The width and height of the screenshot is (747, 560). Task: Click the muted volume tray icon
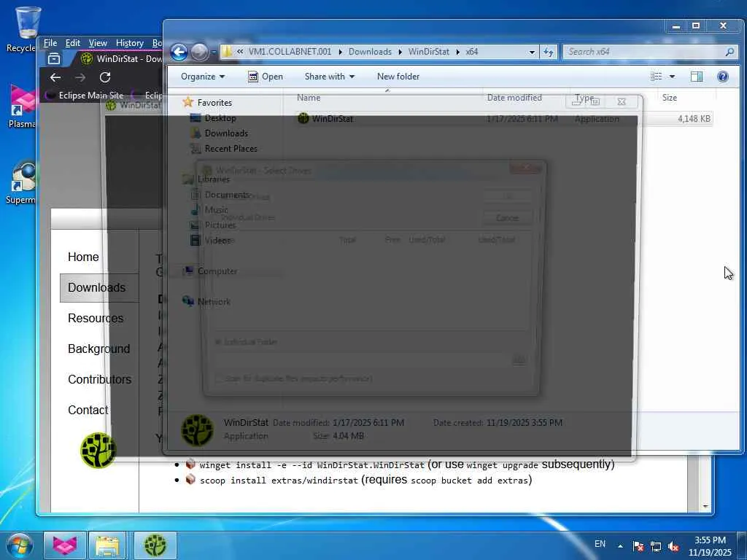pyautogui.click(x=673, y=546)
